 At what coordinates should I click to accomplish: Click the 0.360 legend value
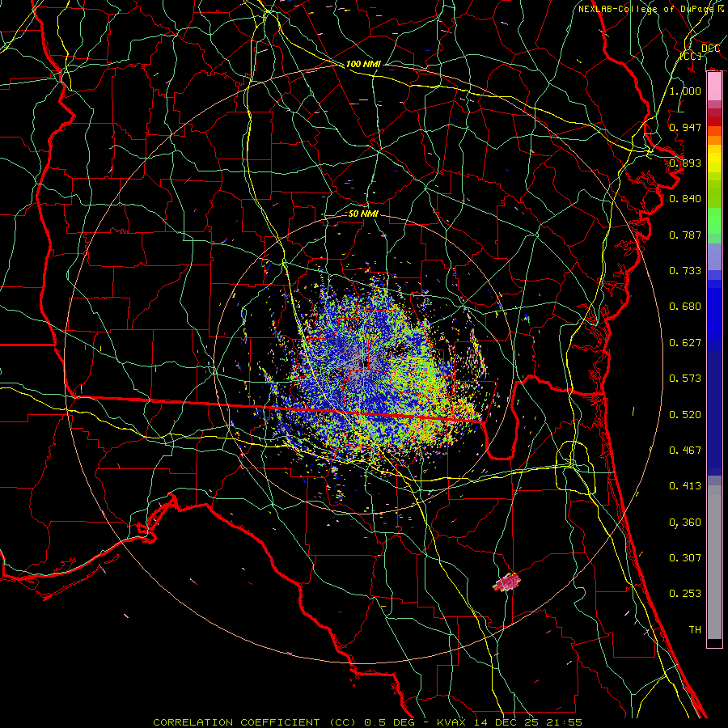click(685, 522)
